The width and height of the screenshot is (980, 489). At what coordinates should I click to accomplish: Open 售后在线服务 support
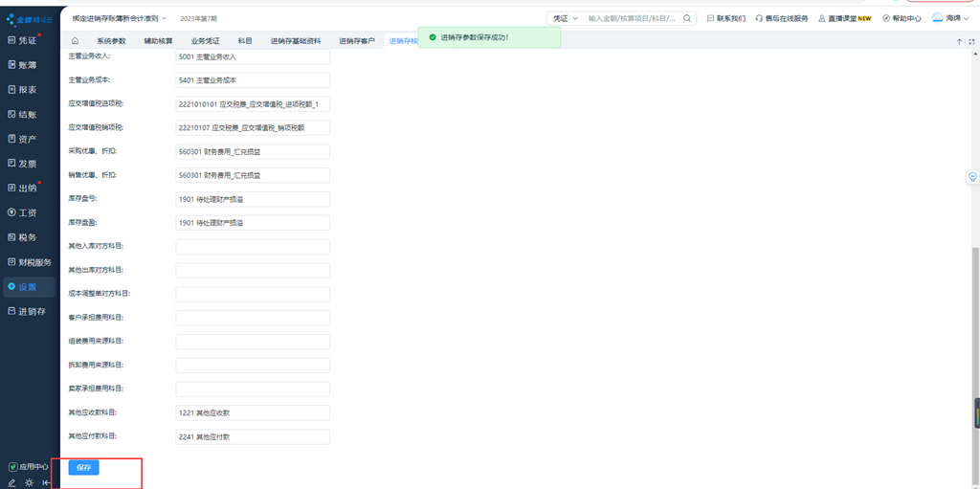pyautogui.click(x=782, y=19)
